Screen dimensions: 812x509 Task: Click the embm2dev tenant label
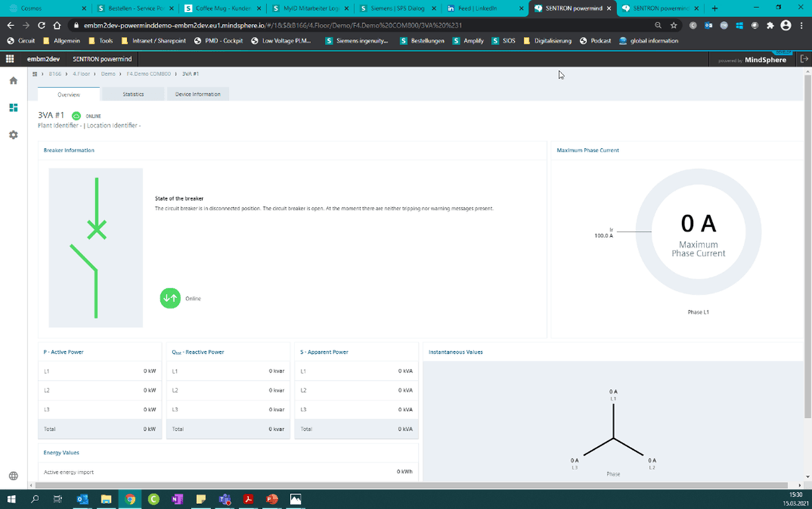(x=43, y=59)
